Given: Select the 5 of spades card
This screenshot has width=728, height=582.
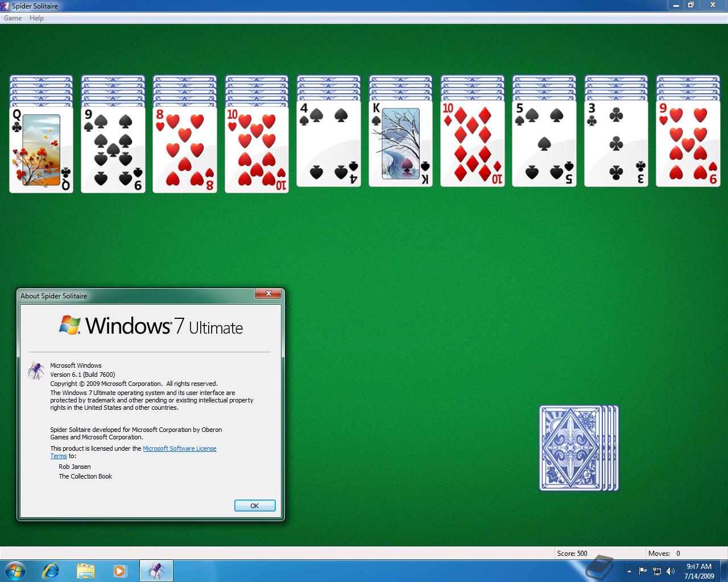Looking at the screenshot, I should pos(544,143).
